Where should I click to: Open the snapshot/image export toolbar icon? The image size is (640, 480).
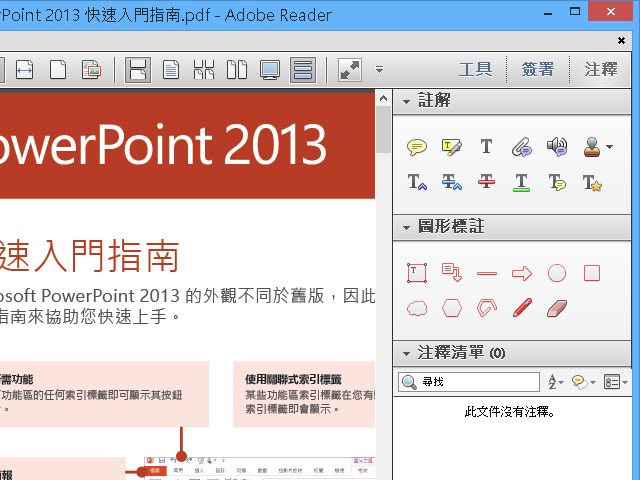[91, 70]
